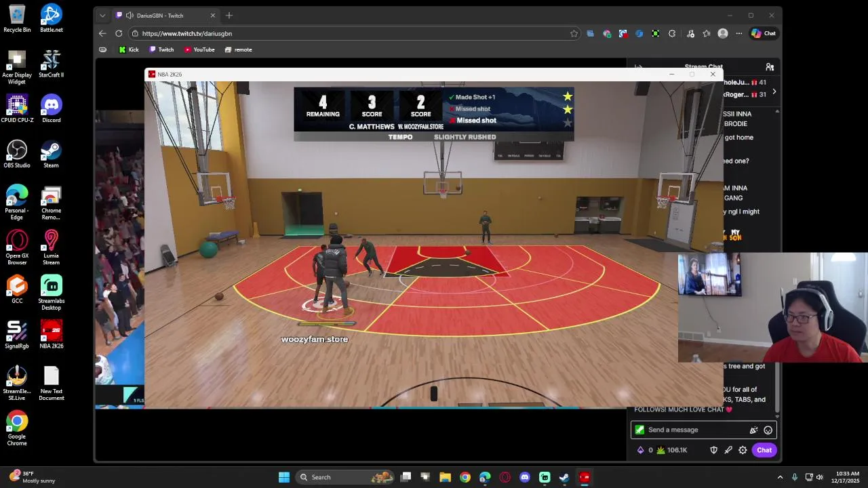Click the mod tools sword icon

pyautogui.click(x=728, y=450)
